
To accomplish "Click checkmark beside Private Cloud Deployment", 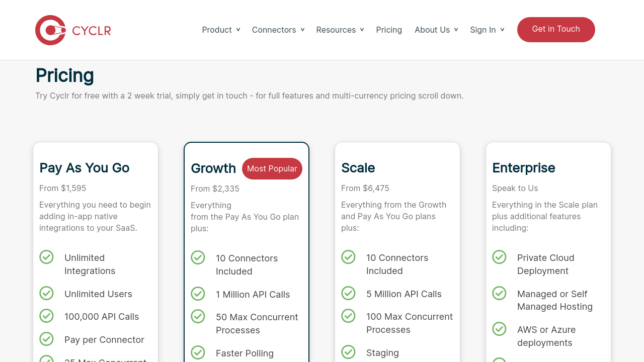I will [499, 257].
